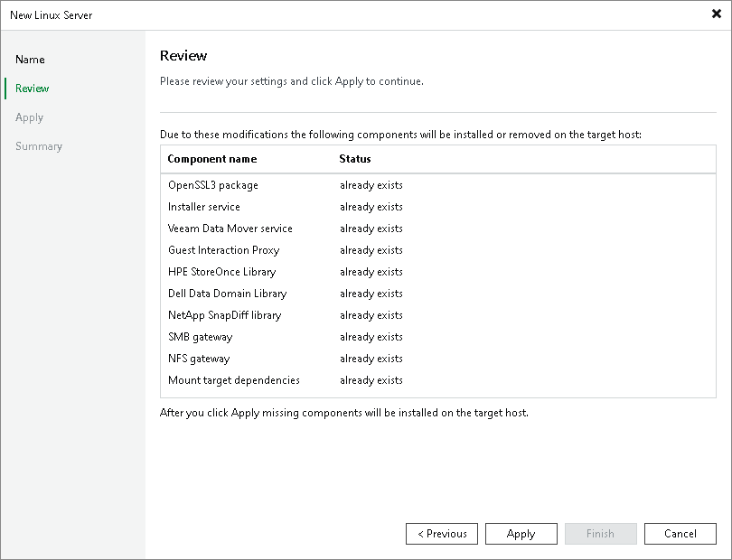Viewport: 732px width, 560px height.
Task: Cancel the New Linux Server wizard
Action: coord(680,533)
